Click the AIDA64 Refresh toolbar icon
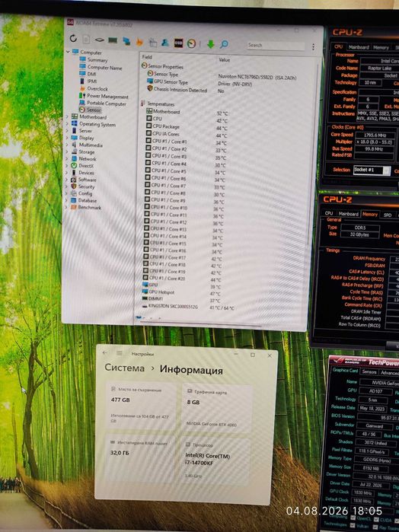The width and height of the screenshot is (399, 532). click(73, 38)
